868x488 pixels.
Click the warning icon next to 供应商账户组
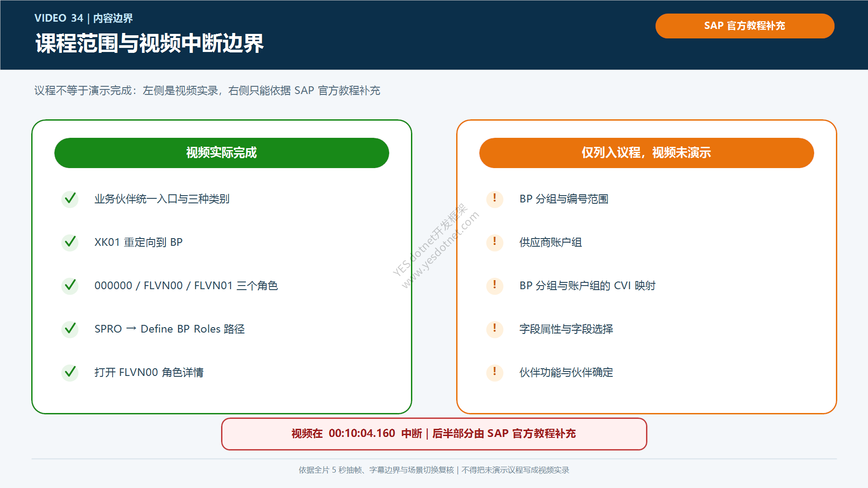coord(495,242)
